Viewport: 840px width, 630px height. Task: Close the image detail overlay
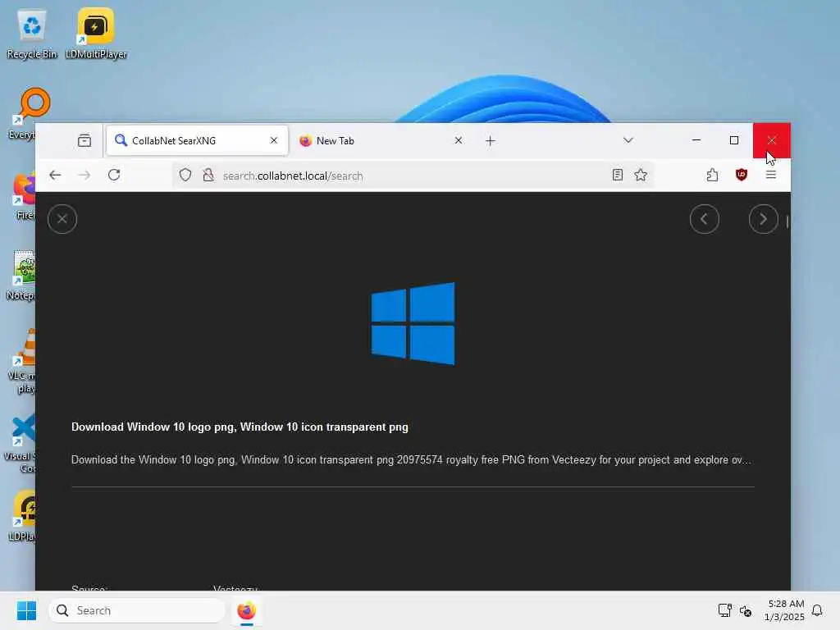tap(62, 219)
